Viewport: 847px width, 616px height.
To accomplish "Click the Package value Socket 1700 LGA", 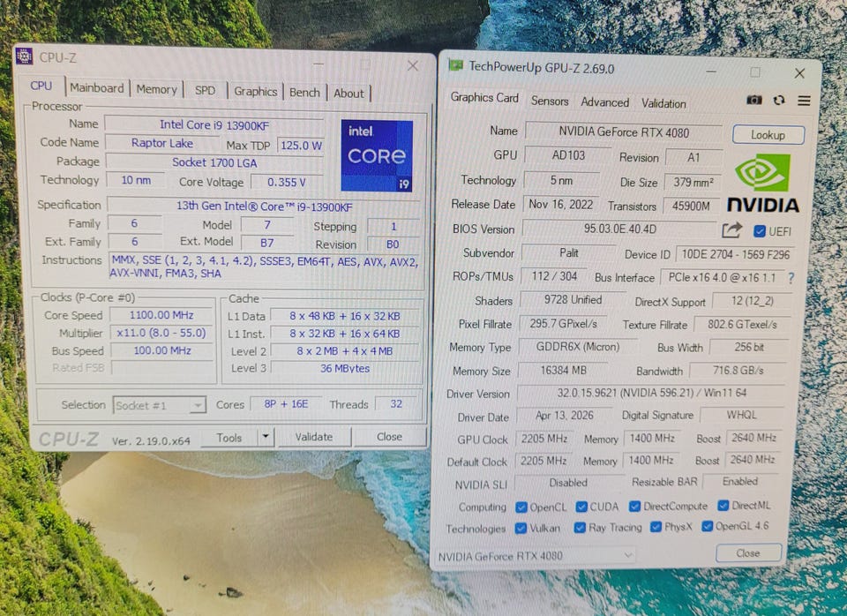I will click(x=214, y=162).
